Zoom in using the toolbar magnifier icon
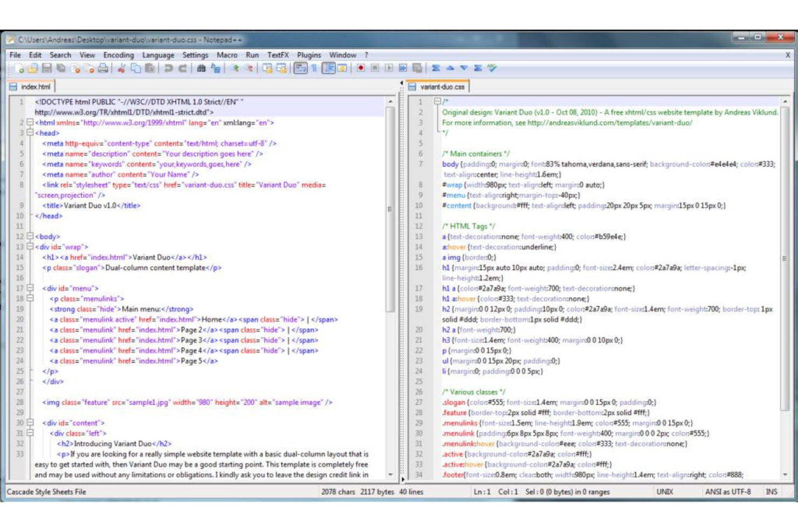This screenshot has width=798, height=532. (233, 68)
